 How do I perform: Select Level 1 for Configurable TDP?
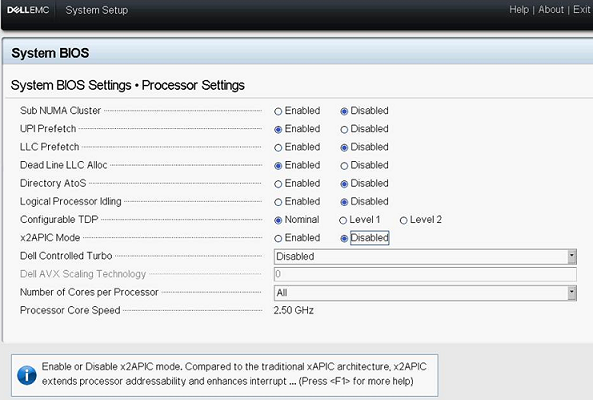pos(343,220)
